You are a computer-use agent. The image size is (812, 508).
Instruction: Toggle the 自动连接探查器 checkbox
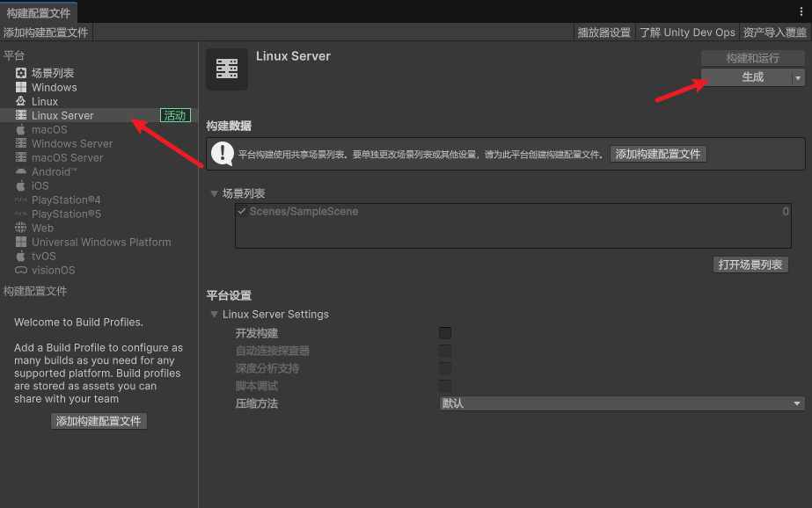445,350
